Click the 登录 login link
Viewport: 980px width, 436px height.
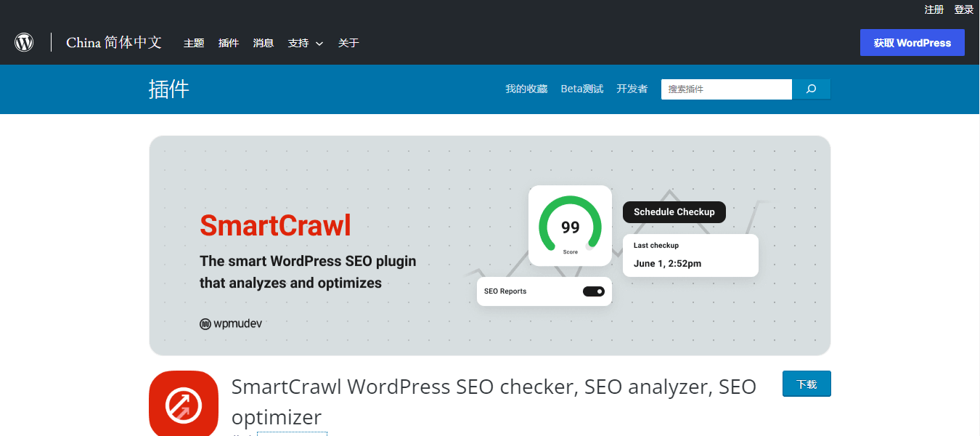tap(963, 9)
